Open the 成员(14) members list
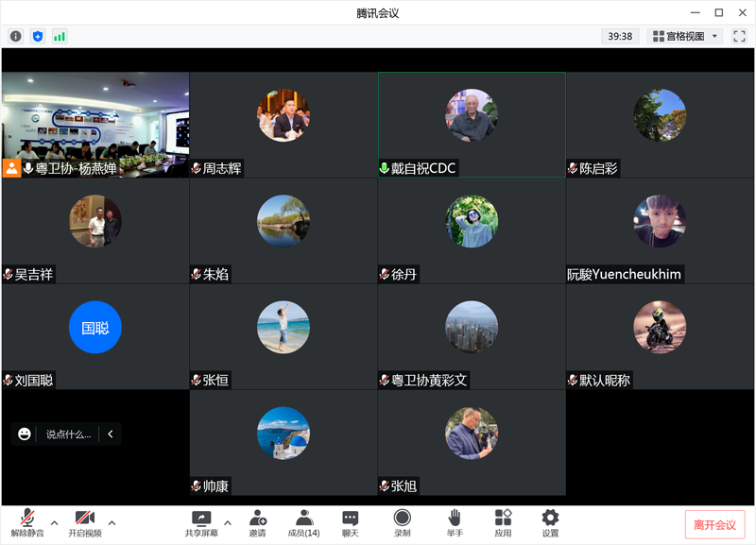 [x=303, y=523]
